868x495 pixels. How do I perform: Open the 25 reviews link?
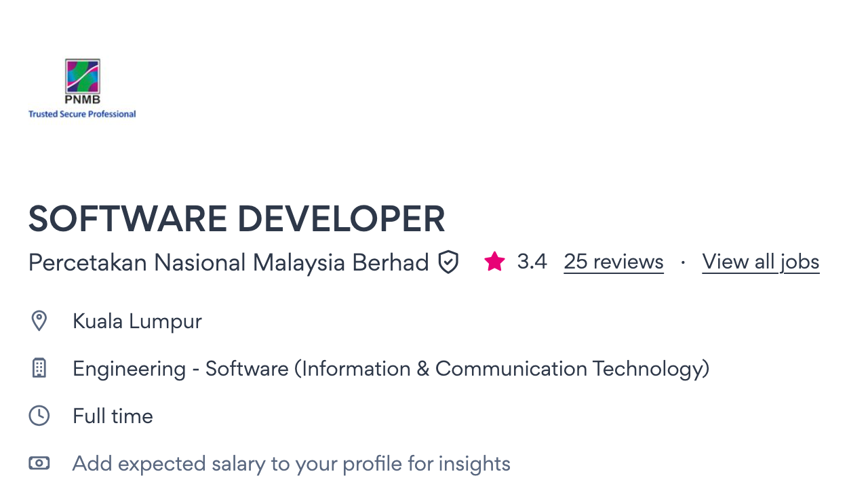614,262
